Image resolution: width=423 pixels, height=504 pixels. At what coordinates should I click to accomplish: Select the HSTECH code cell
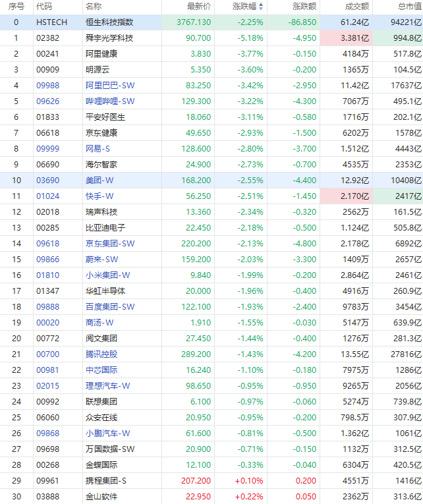(52, 22)
